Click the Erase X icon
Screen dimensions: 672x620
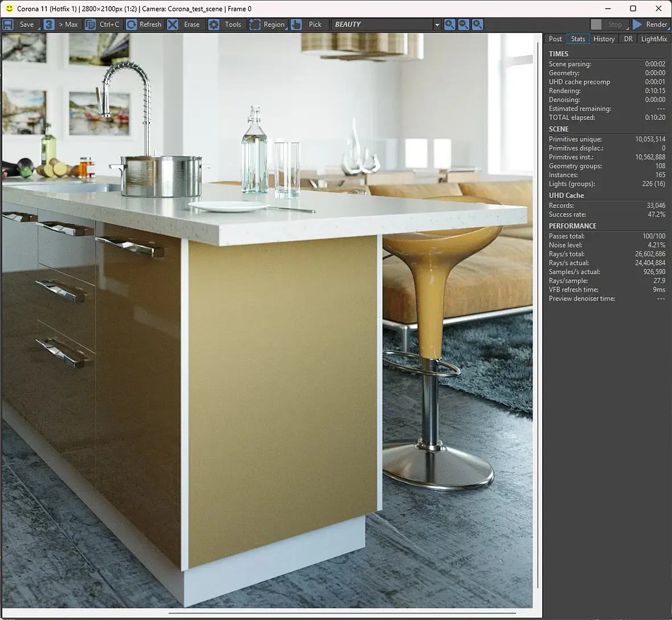(x=173, y=25)
